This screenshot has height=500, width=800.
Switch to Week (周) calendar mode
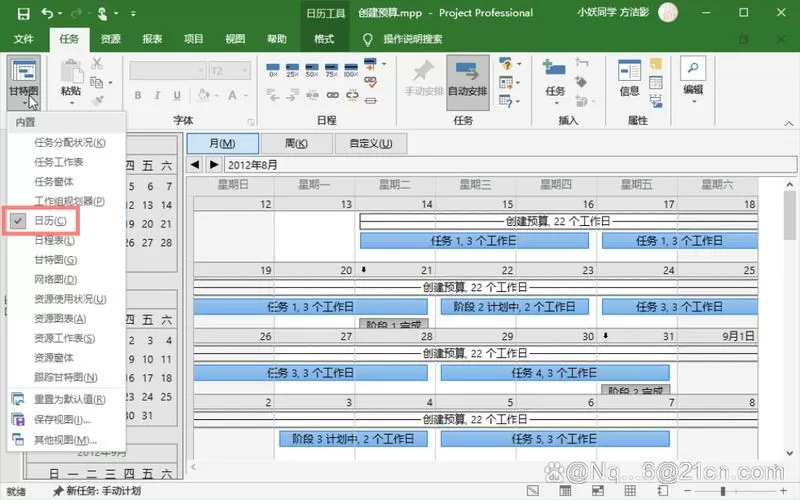(x=296, y=143)
